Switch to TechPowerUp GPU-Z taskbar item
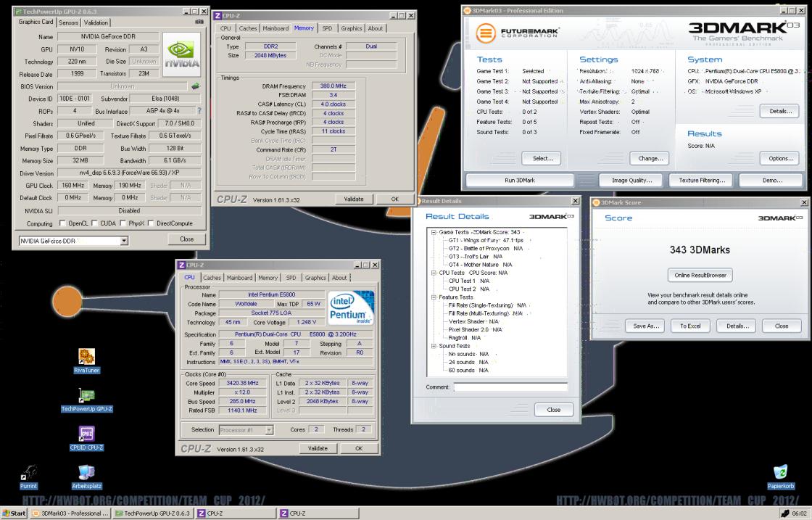812x520 pixels. (x=153, y=513)
